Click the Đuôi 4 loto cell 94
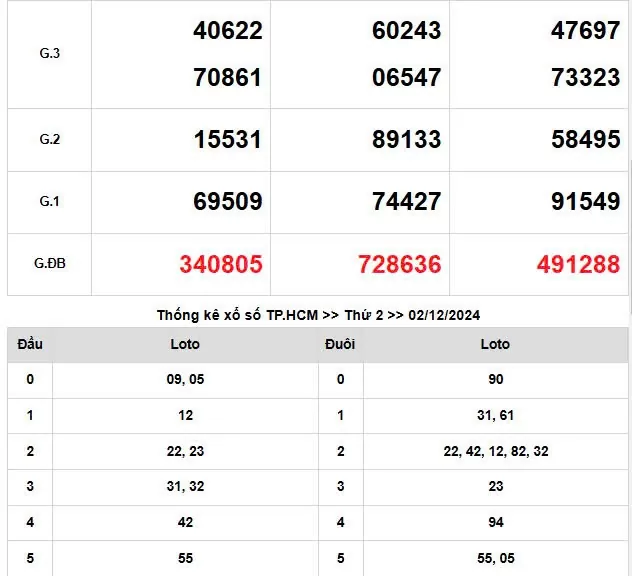632x576 pixels. (x=496, y=522)
